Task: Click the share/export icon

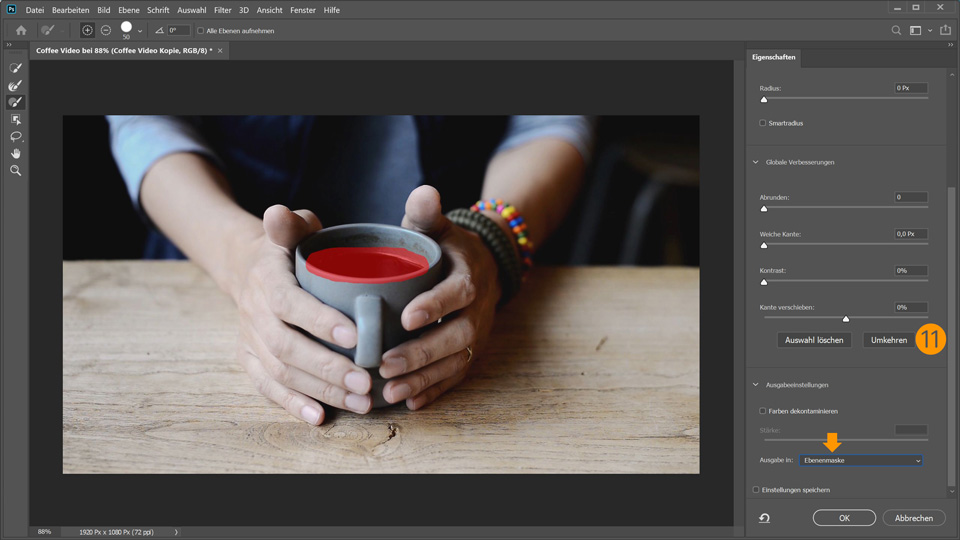Action: click(x=945, y=30)
